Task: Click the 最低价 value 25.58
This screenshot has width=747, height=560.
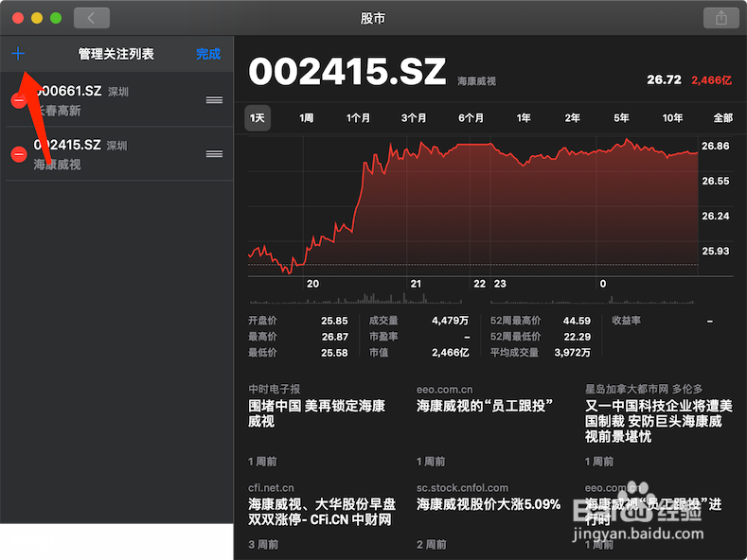Action: pyautogui.click(x=334, y=353)
